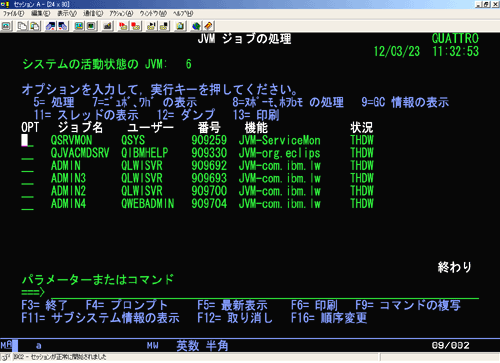Screen dimensions: 500x363
Task: Open the Display setup toolbar icon
Action: (79, 26)
